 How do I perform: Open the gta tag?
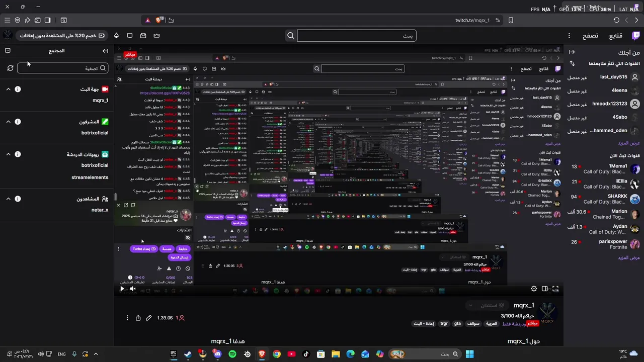(x=457, y=323)
